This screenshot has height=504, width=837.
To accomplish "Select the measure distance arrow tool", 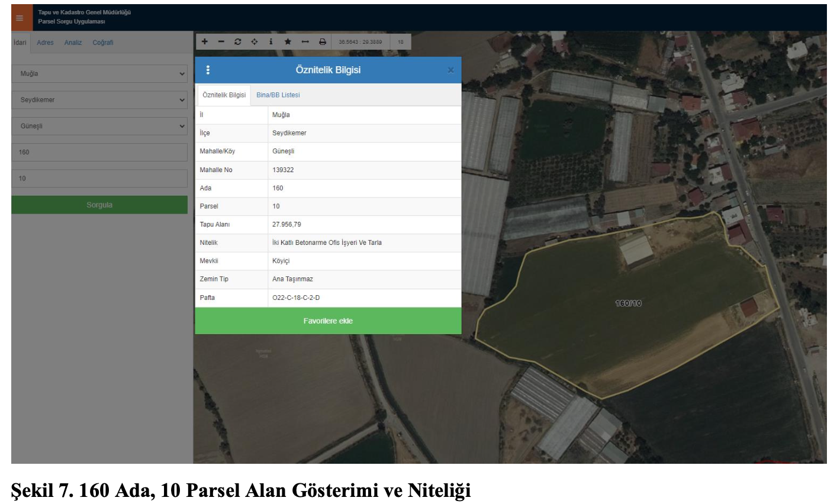I will (x=305, y=42).
